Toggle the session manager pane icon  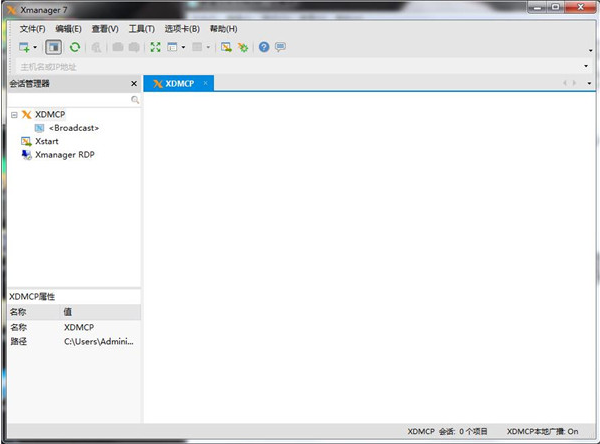54,47
